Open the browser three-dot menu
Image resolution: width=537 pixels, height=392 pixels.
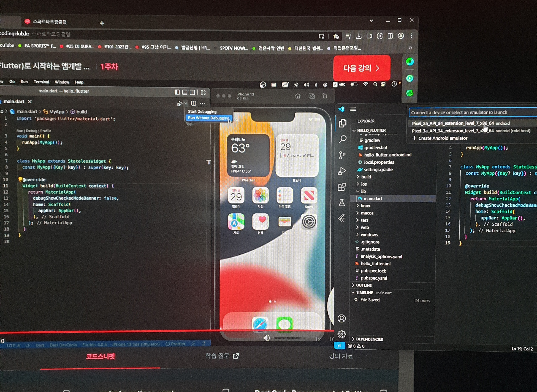point(411,36)
